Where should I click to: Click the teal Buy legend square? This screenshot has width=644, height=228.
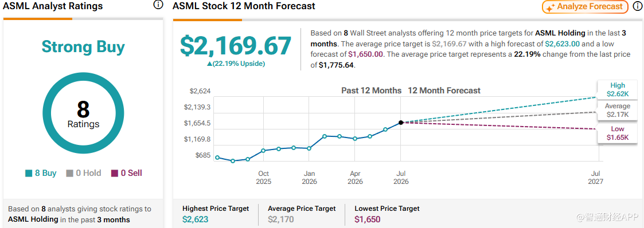[x=28, y=174]
